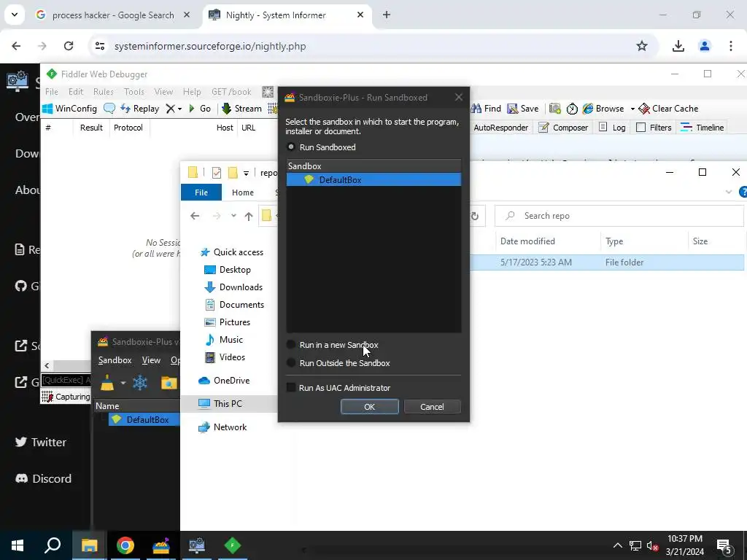Click the Go button in Fiddler toolbar
Viewport: 747px width, 560px height.
point(200,109)
